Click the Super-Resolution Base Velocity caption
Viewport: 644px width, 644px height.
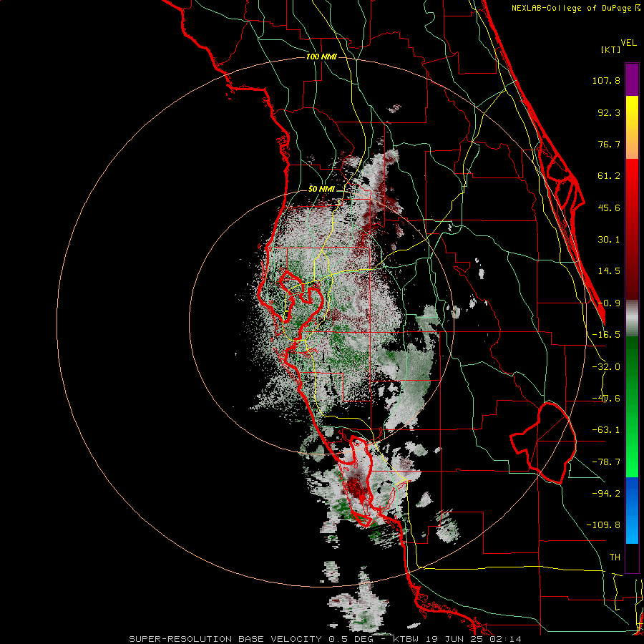326,639
